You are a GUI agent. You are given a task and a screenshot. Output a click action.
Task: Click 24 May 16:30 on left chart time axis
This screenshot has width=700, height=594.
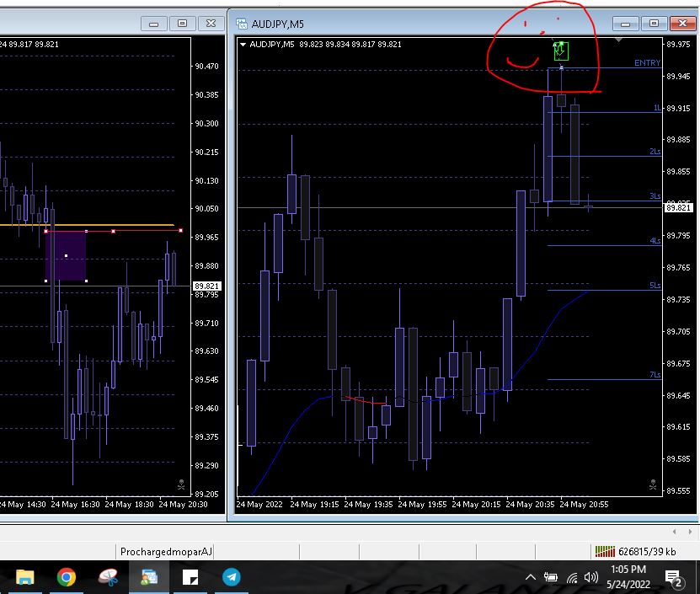(x=75, y=504)
